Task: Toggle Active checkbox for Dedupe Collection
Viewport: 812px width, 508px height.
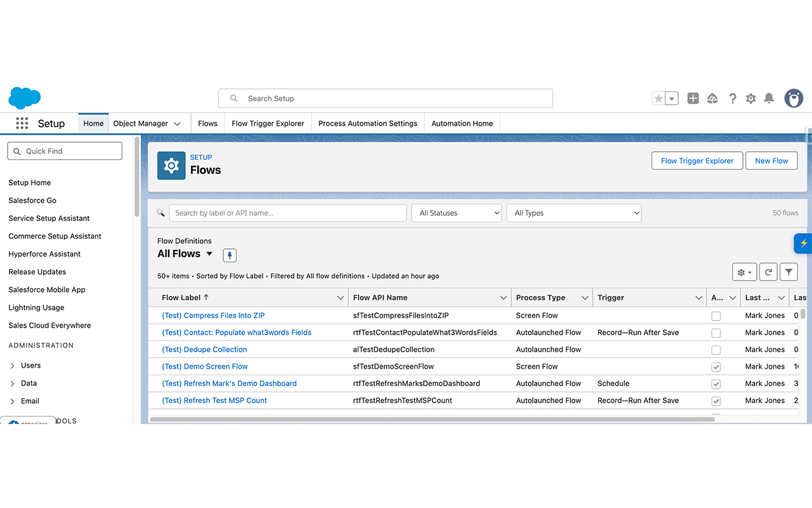Action: [x=716, y=350]
